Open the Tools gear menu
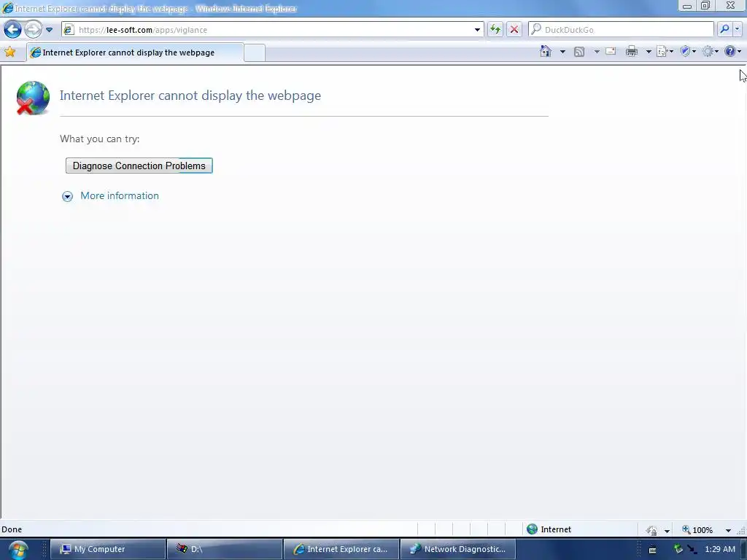 711,52
